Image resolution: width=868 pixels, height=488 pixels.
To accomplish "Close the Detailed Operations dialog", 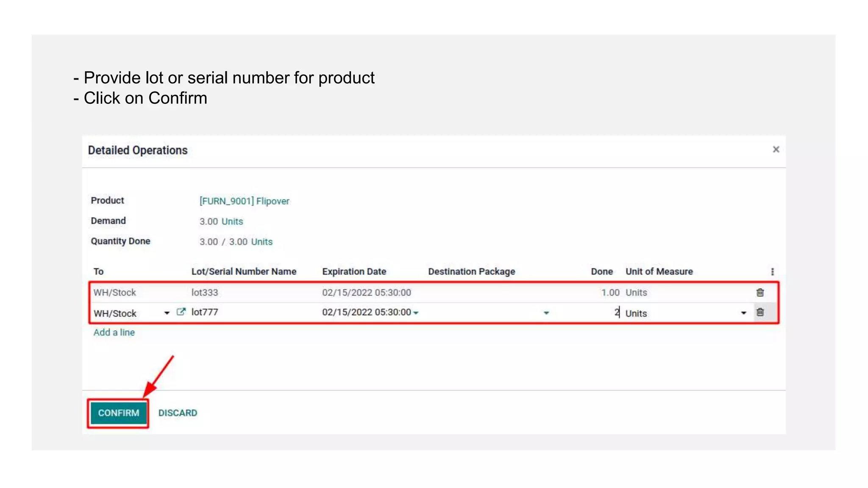I will coord(776,150).
